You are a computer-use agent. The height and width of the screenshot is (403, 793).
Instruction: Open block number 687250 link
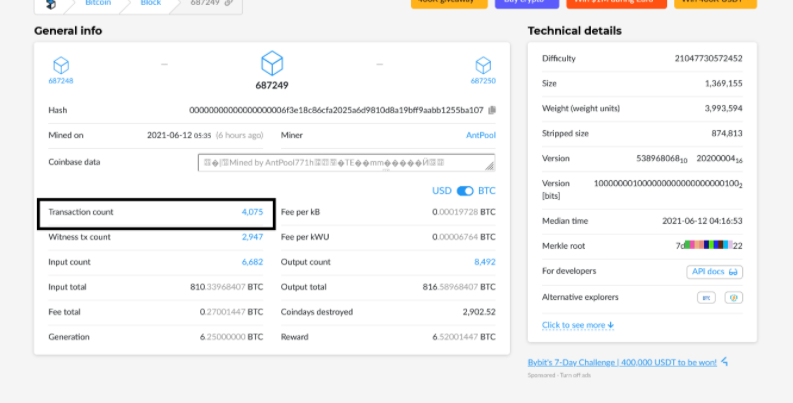[483, 80]
